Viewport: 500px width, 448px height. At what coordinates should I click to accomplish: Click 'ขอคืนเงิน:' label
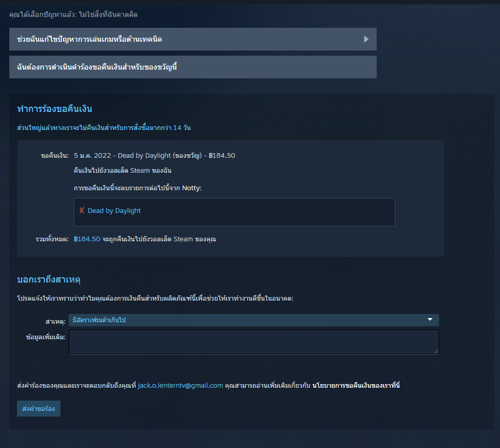[55, 156]
